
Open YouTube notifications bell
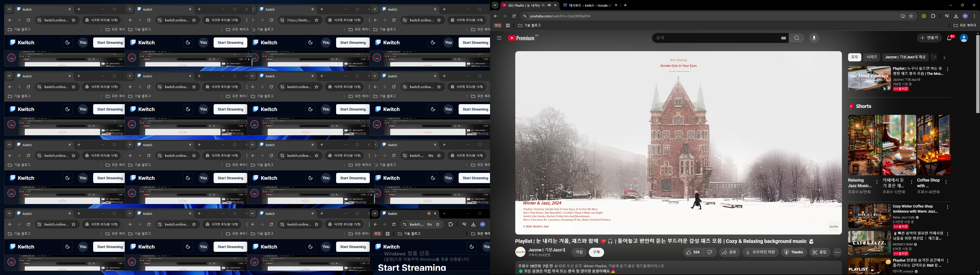point(949,38)
